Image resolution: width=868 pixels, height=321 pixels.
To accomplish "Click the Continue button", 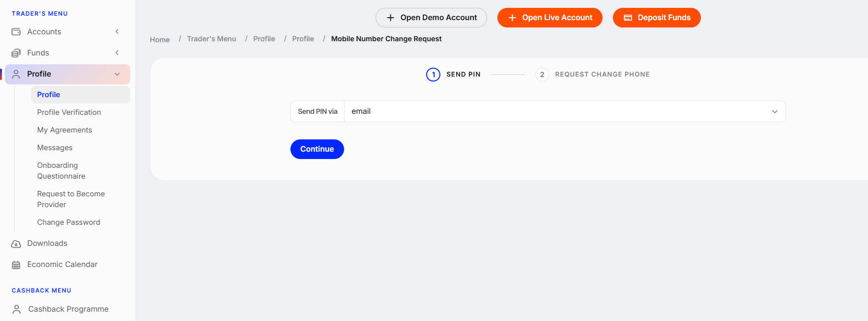I will coord(317,149).
